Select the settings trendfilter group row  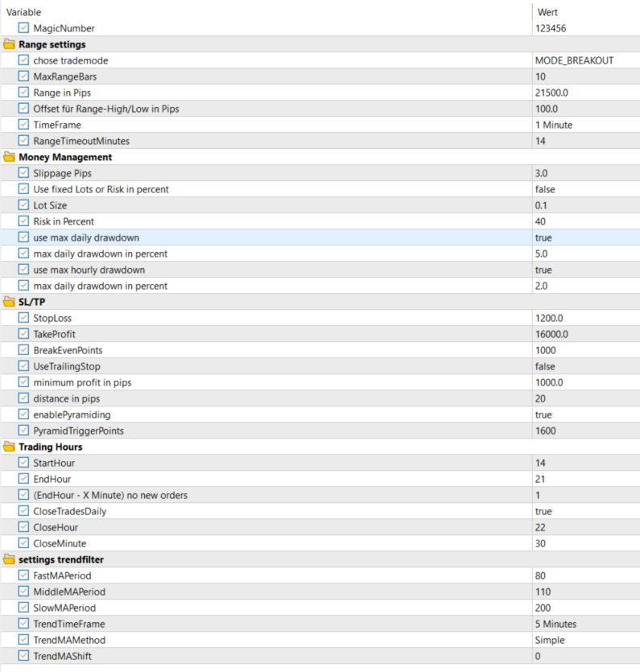click(x=320, y=559)
